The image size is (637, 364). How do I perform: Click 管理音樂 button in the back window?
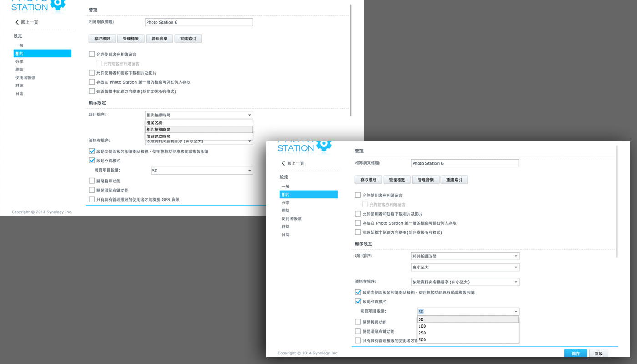tap(159, 39)
